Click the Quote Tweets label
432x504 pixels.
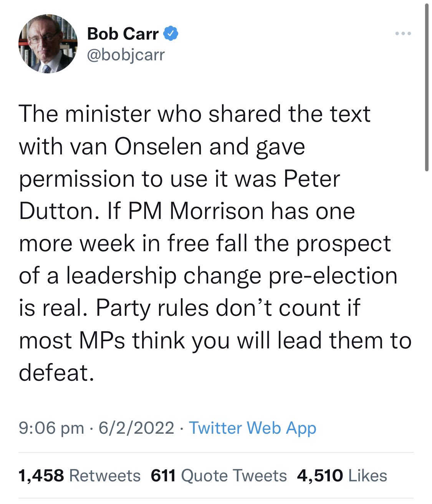point(234,476)
